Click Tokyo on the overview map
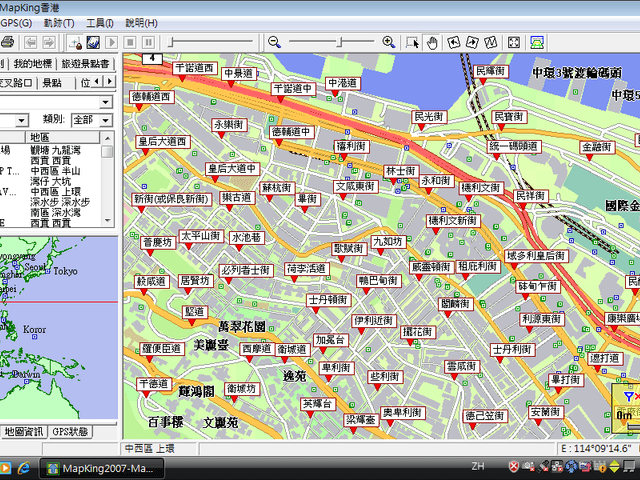This screenshot has height=480, width=640. coord(65,271)
